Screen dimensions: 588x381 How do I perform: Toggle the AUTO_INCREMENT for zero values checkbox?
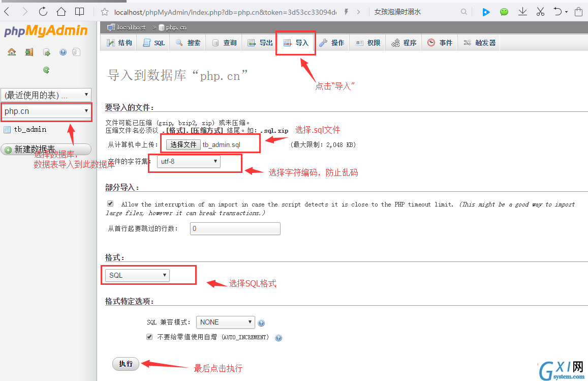(149, 337)
